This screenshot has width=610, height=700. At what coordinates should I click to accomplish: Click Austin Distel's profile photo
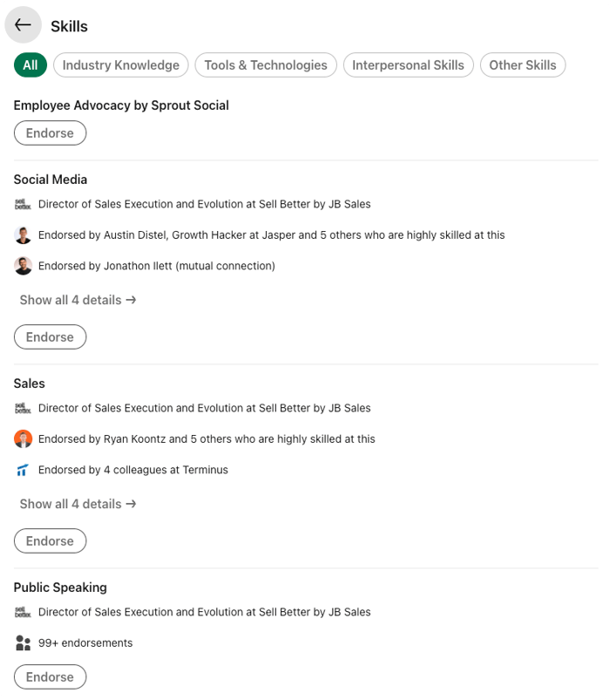(x=23, y=234)
